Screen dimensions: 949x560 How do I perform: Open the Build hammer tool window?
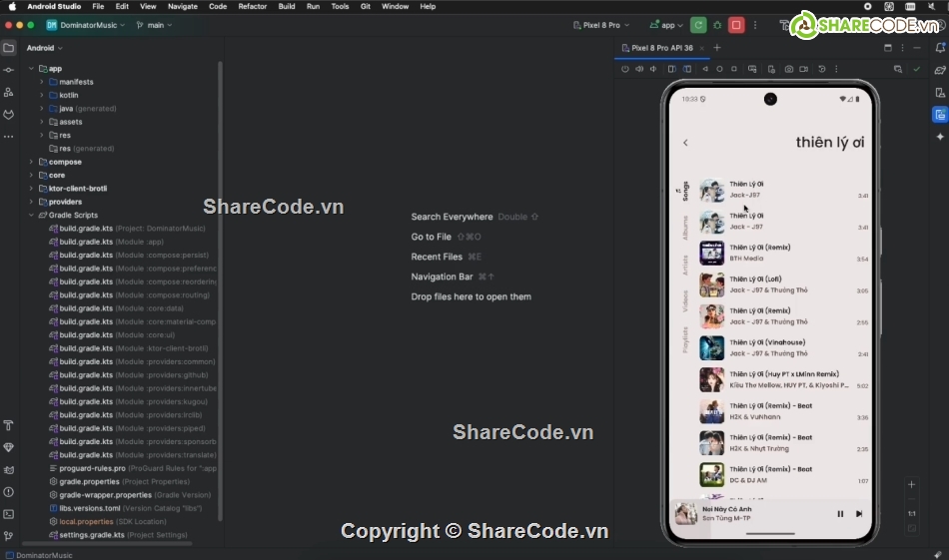point(8,425)
